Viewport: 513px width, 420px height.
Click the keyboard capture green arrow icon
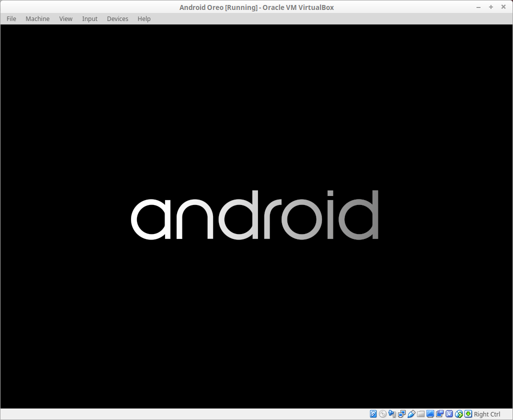[x=468, y=414]
